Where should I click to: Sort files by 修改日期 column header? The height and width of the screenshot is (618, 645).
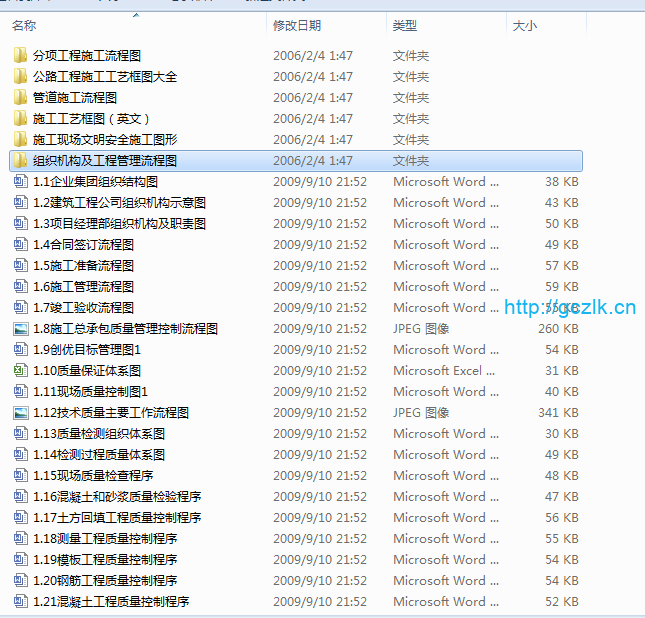pos(297,25)
